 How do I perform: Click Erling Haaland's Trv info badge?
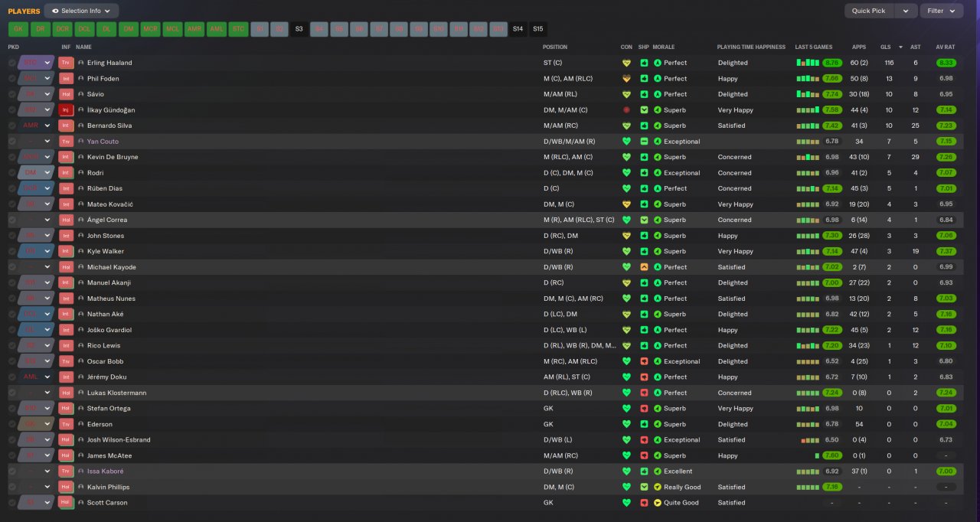click(66, 63)
